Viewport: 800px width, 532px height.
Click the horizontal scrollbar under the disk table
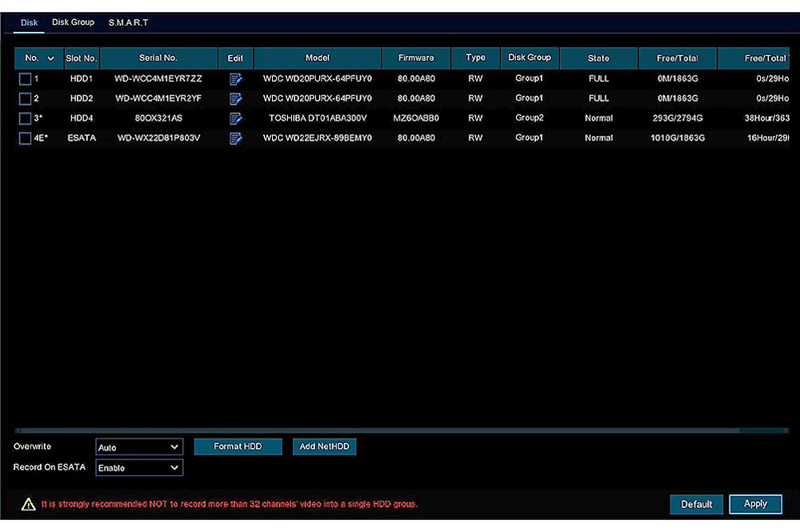(x=400, y=430)
